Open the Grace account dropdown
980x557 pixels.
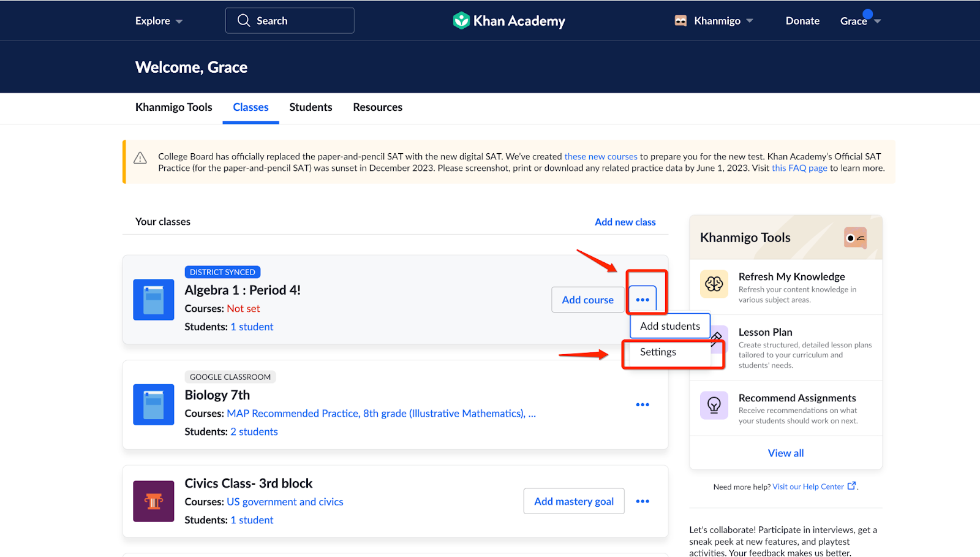(x=861, y=21)
